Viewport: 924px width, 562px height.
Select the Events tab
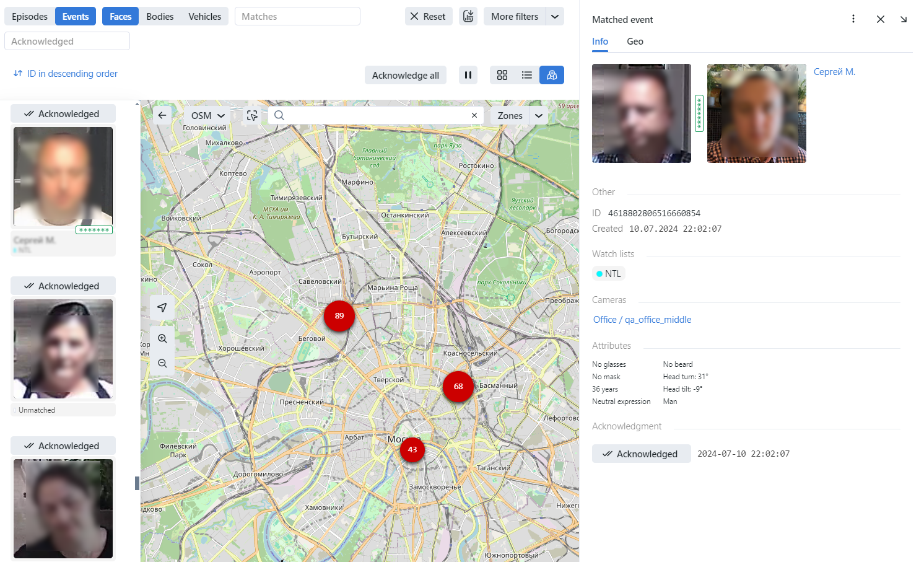click(x=76, y=16)
